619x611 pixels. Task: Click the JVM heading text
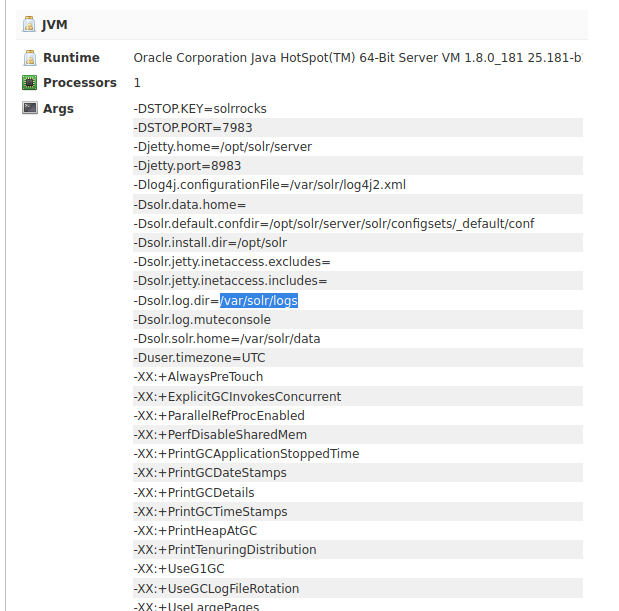click(x=55, y=24)
